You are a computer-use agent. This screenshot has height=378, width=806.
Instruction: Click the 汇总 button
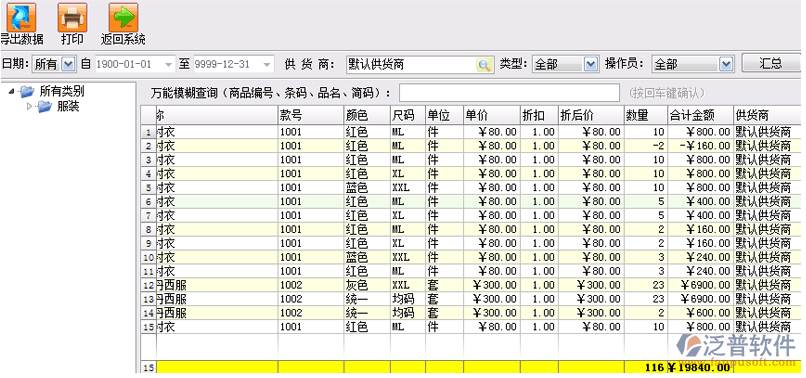(x=771, y=63)
